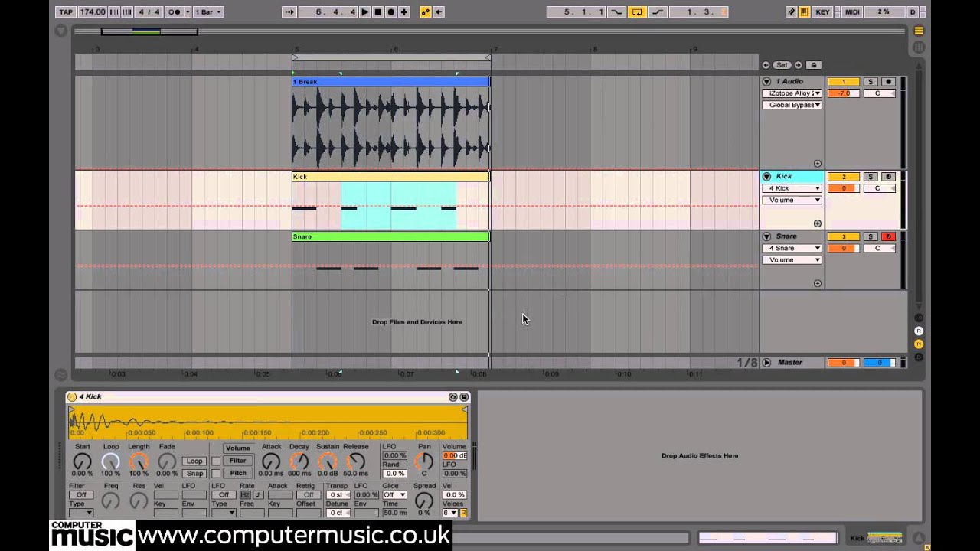The width and height of the screenshot is (980, 551).
Task: Select the Snare clip header
Action: (x=390, y=236)
